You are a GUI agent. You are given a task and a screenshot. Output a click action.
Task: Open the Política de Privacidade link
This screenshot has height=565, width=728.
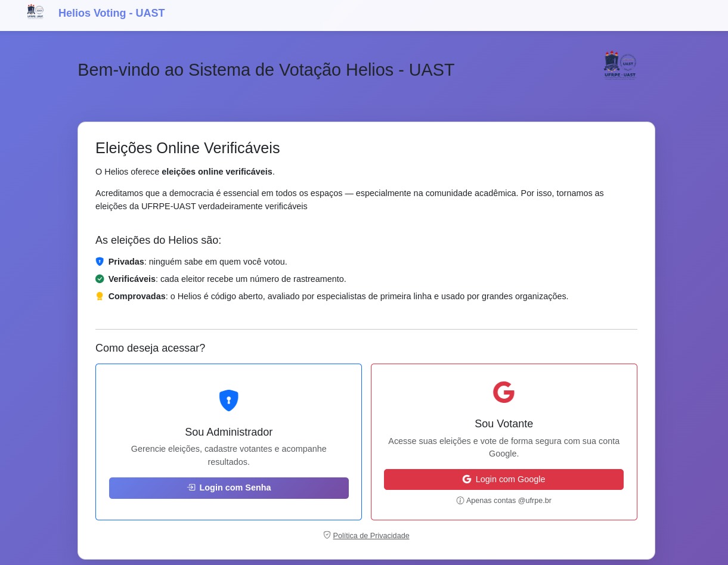point(371,536)
